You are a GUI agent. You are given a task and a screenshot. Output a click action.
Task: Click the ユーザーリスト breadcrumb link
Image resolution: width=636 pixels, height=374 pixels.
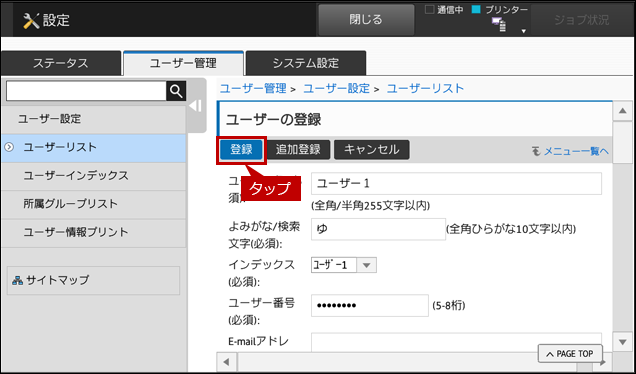click(x=425, y=88)
